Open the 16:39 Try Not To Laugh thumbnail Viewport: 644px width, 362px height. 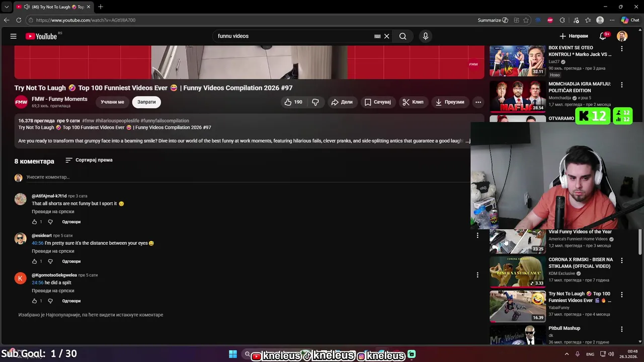click(517, 306)
